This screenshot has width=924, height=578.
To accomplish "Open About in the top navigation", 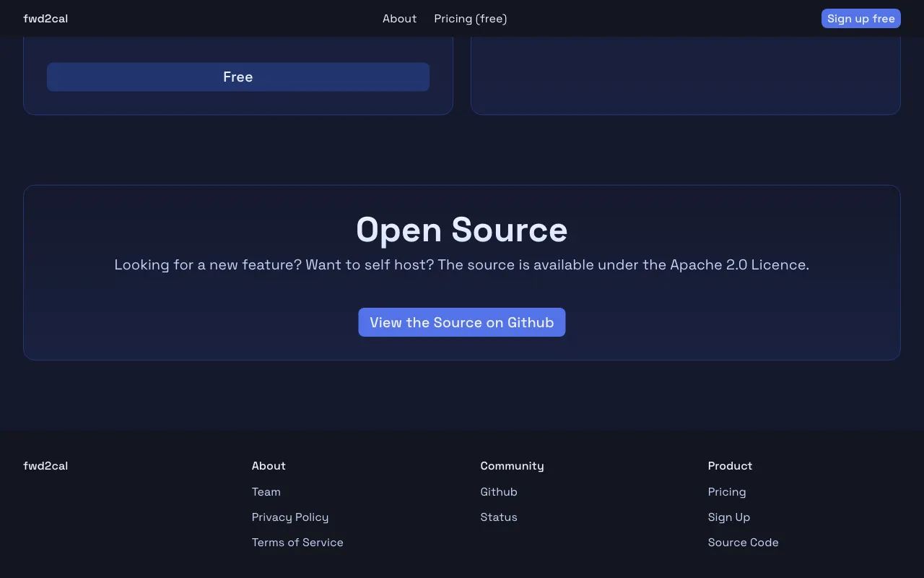I will [x=399, y=19].
